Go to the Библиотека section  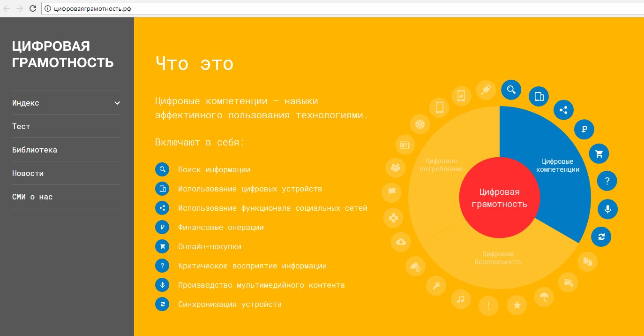(x=35, y=150)
